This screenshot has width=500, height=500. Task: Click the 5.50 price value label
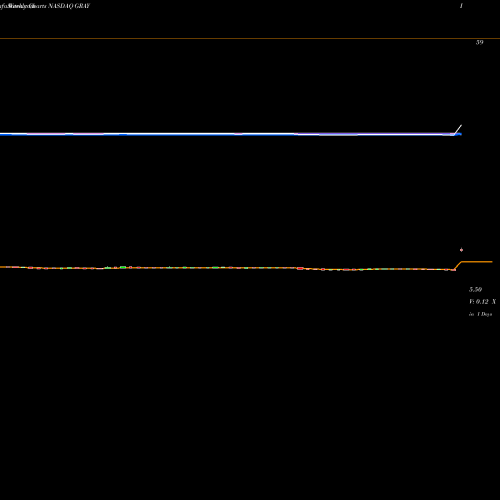pyautogui.click(x=475, y=289)
